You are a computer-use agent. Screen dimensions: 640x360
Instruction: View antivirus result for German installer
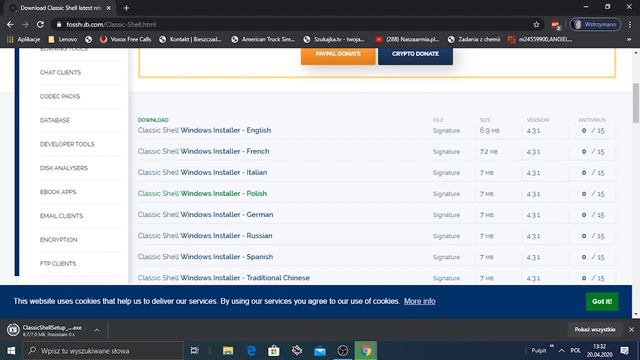click(593, 215)
